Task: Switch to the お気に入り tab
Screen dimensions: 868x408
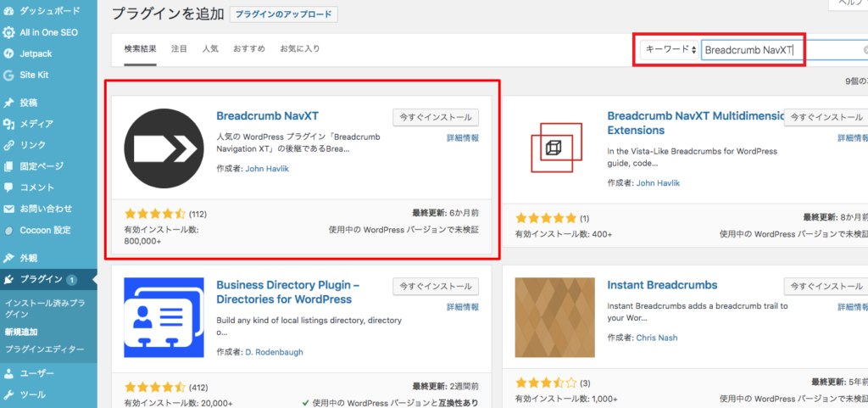Action: pyautogui.click(x=300, y=48)
